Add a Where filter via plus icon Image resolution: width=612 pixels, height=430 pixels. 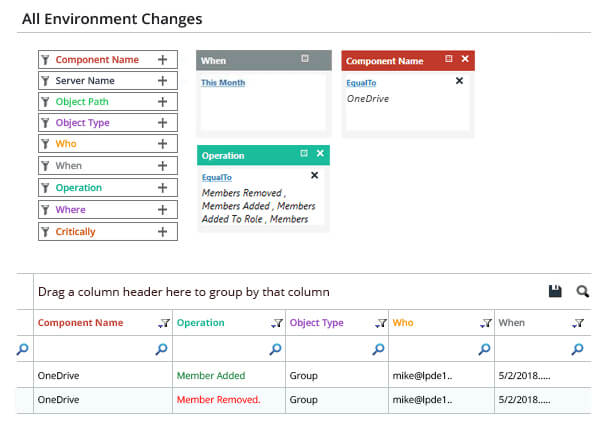(x=162, y=210)
